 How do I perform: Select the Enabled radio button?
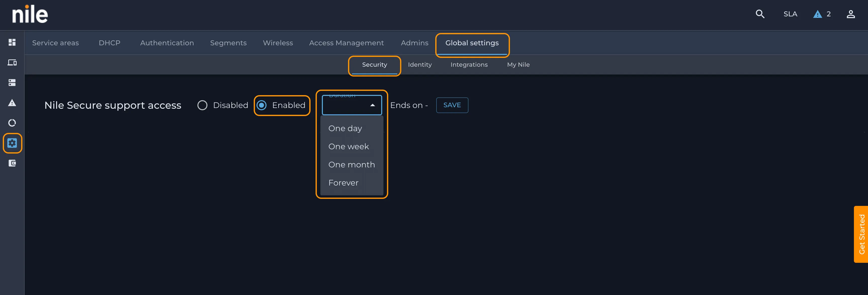262,105
